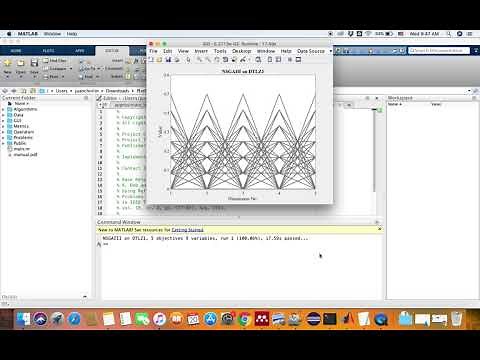Open the View menu in the figure window

tap(183, 51)
